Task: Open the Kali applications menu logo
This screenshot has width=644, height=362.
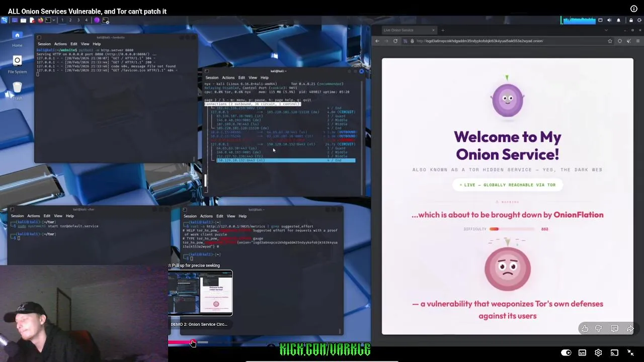Action: click(4, 20)
